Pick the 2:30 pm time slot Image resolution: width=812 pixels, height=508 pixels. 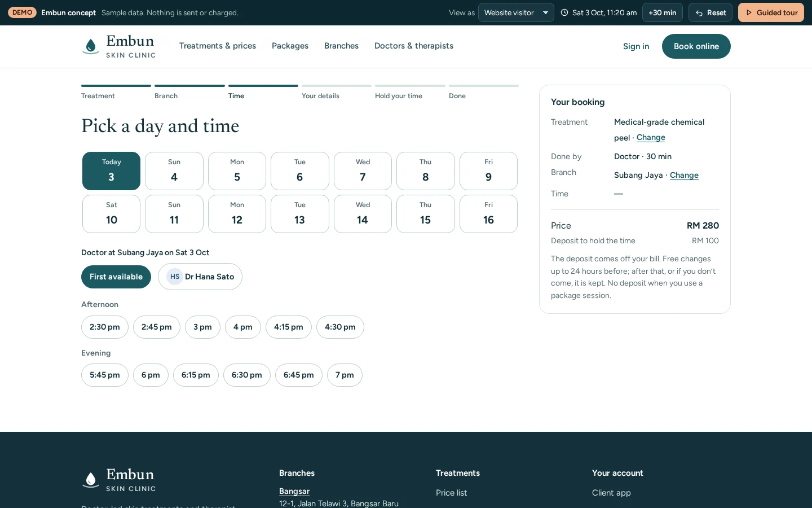click(x=105, y=327)
